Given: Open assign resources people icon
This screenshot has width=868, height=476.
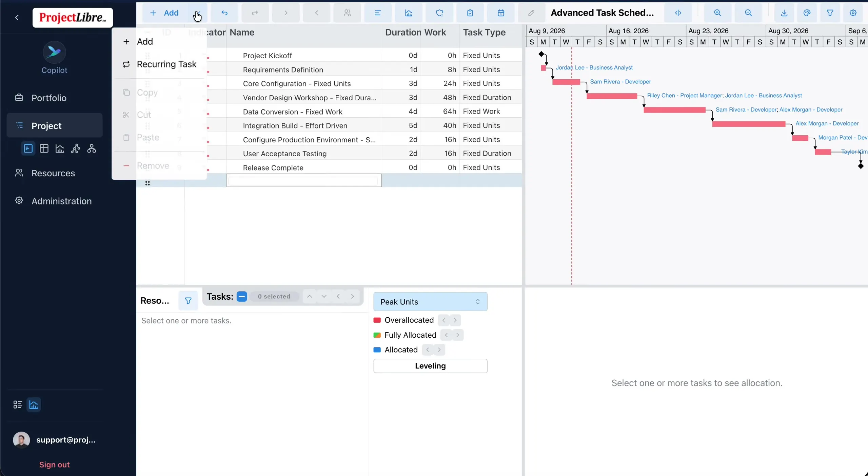Looking at the screenshot, I should tap(347, 13).
